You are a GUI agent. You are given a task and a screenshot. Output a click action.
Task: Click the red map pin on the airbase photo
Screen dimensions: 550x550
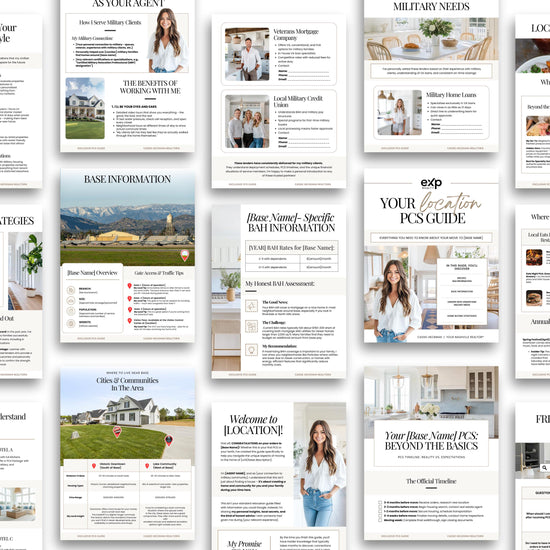(x=185, y=255)
